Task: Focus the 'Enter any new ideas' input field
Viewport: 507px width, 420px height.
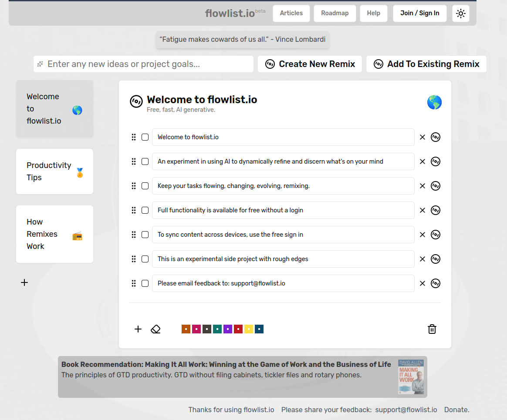Action: point(144,64)
